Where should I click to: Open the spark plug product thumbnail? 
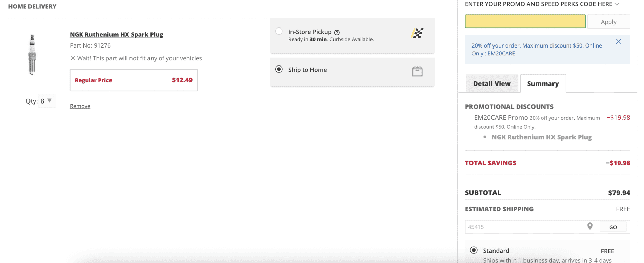32,54
